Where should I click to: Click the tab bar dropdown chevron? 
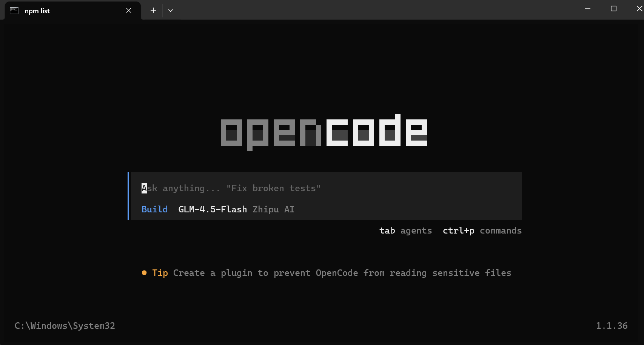click(171, 11)
